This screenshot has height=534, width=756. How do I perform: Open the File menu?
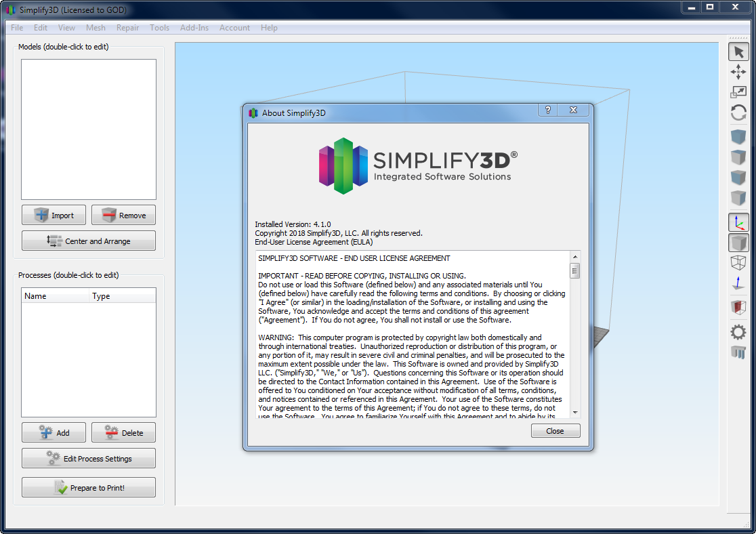point(17,28)
